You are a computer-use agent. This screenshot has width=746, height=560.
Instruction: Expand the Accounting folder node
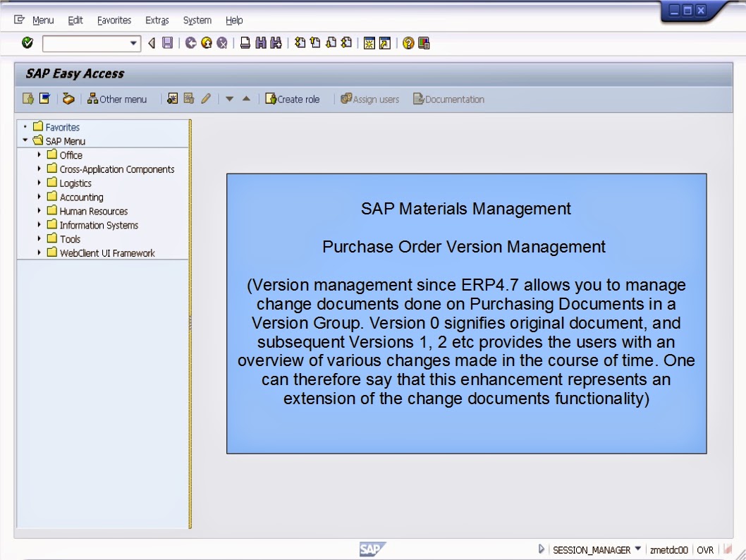(39, 197)
